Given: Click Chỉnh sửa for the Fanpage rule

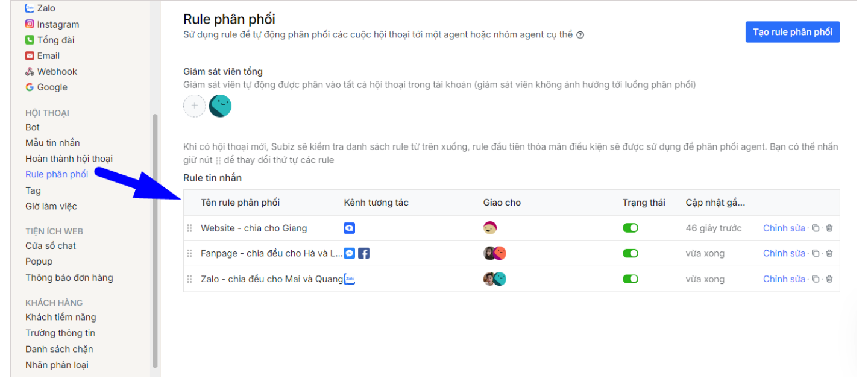Looking at the screenshot, I should click(x=784, y=254).
